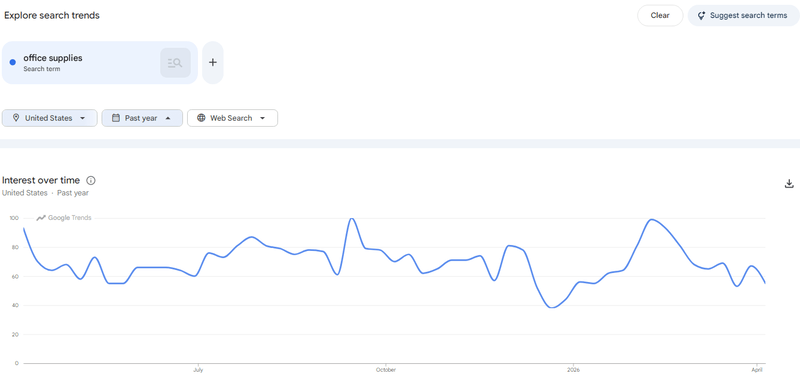Open the Web Search type dropdown

point(232,118)
